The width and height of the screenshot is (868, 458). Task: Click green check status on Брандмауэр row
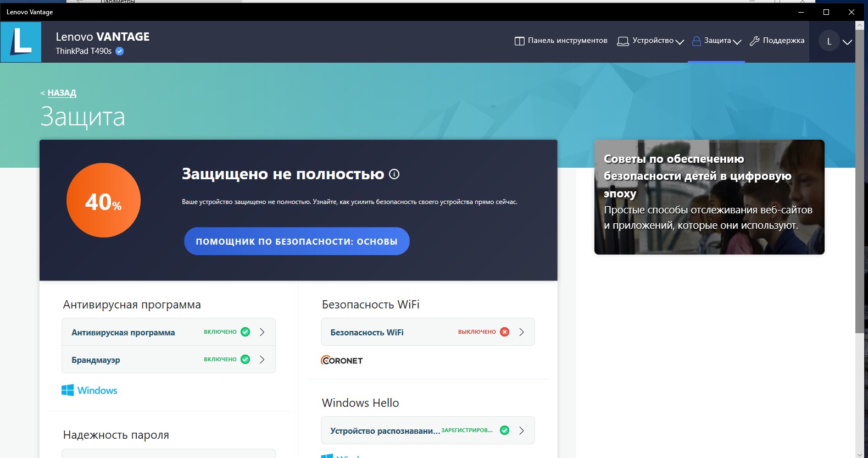pos(246,360)
